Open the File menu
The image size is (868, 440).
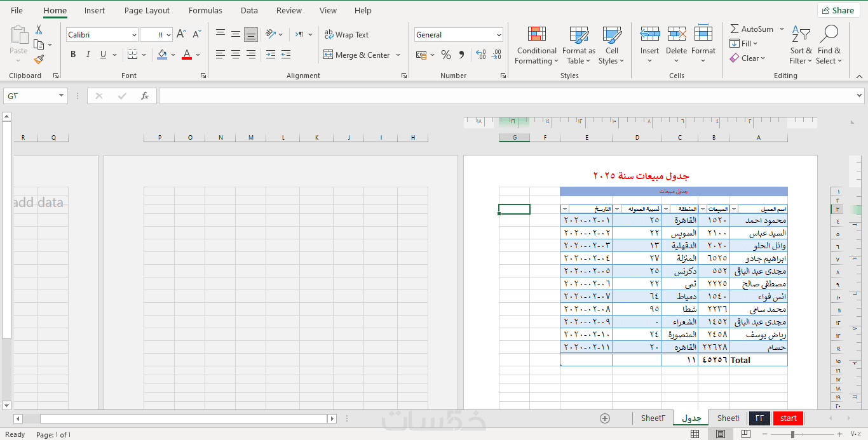coord(17,10)
